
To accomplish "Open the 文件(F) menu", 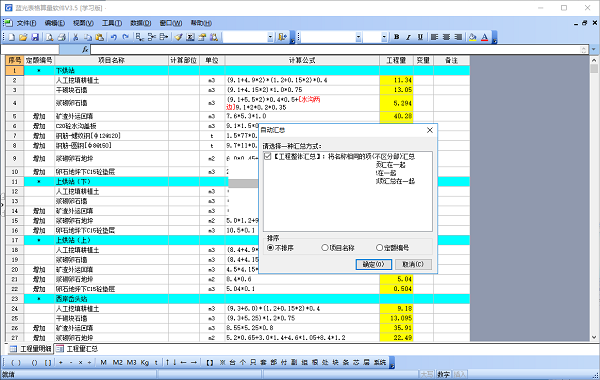I will [26, 23].
